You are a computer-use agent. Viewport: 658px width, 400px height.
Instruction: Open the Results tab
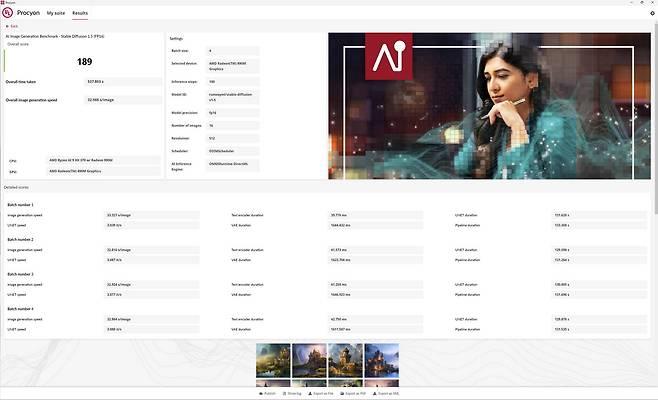tap(80, 13)
